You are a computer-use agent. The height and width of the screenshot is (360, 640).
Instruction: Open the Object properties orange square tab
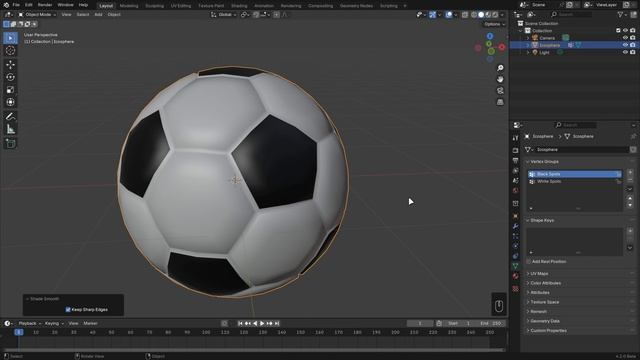click(516, 216)
